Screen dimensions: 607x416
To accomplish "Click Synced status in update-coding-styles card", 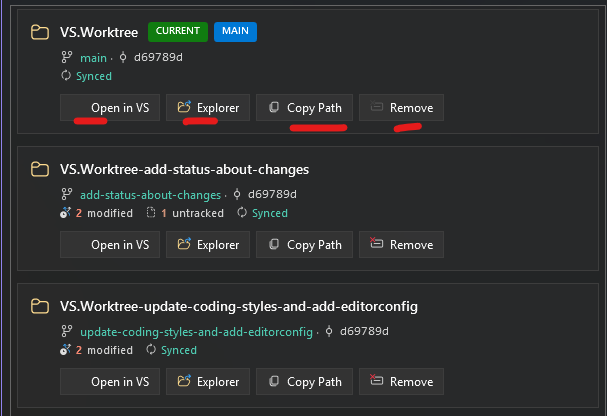I will coord(179,350).
